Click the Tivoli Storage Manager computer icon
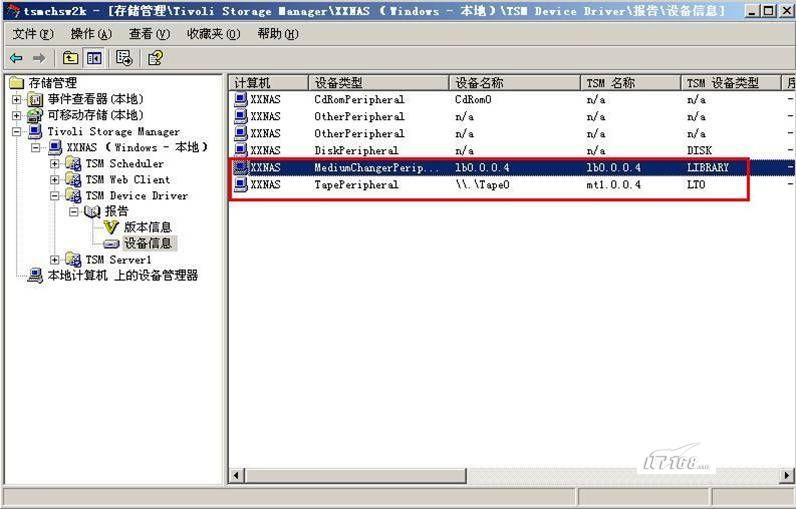 pos(35,131)
